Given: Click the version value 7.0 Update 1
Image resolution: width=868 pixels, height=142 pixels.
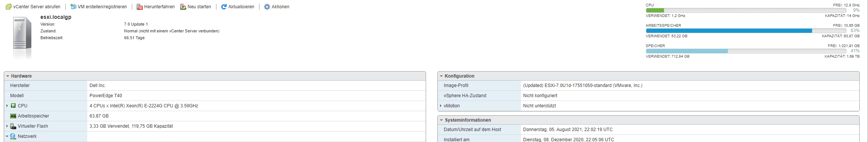Looking at the screenshot, I should pos(136,24).
